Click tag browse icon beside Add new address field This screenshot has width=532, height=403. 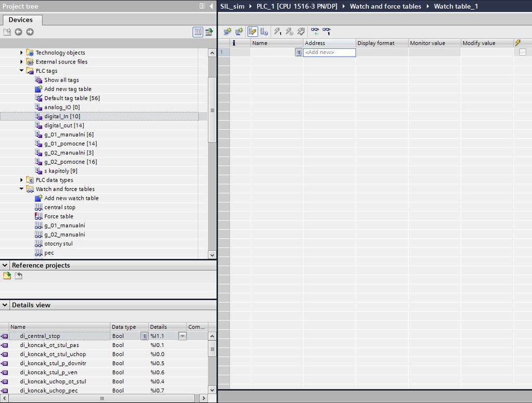point(298,53)
